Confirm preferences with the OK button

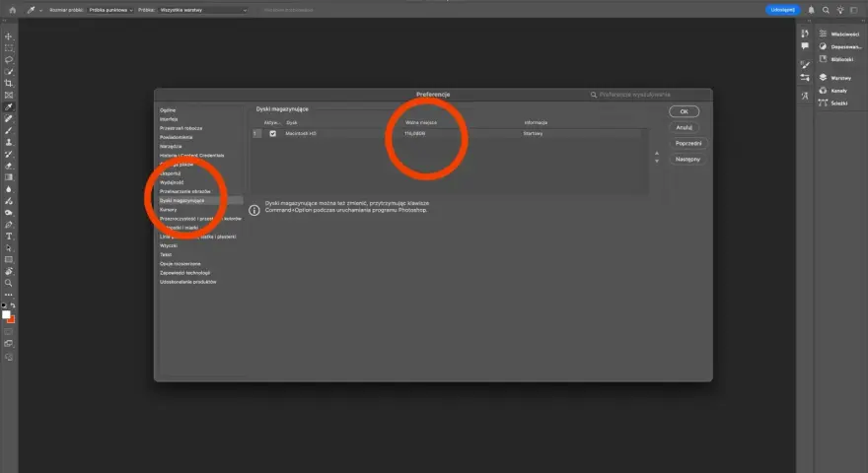pyautogui.click(x=684, y=111)
